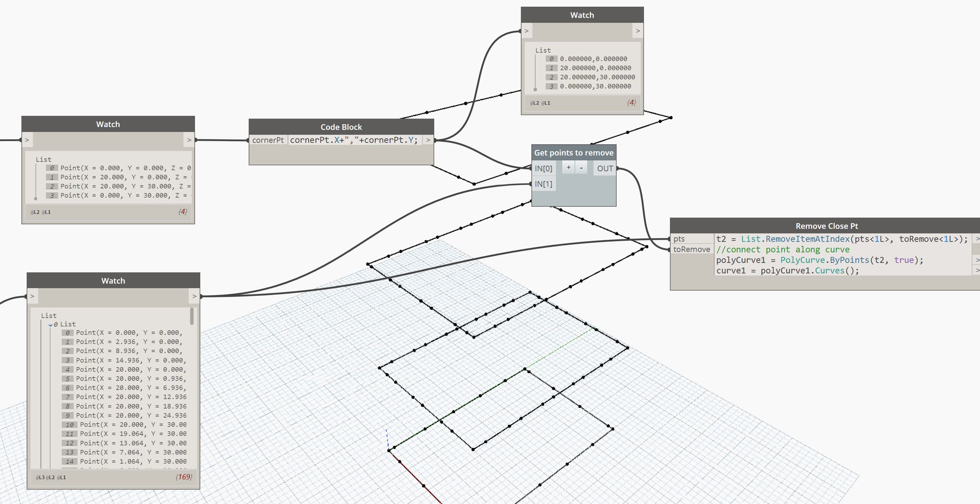
Task: Click the t2 = List.RemoveItemAtIndex code line
Action: pos(842,239)
